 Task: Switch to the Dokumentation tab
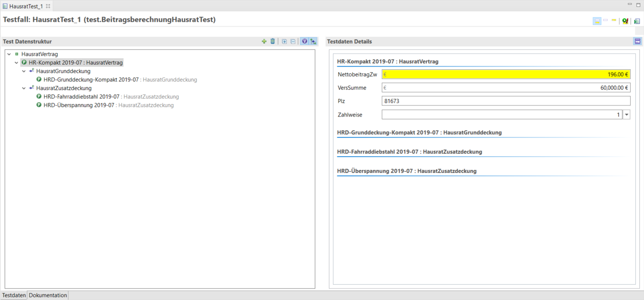pos(48,295)
